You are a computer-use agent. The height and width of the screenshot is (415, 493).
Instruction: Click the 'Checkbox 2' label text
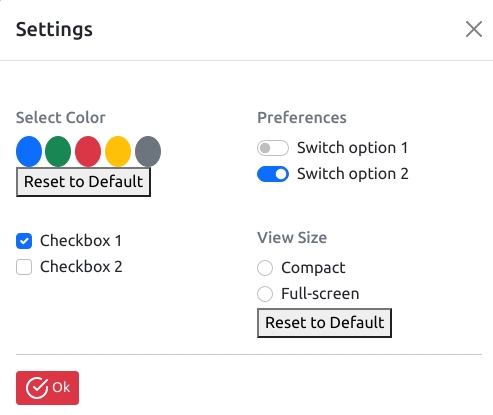(x=81, y=267)
